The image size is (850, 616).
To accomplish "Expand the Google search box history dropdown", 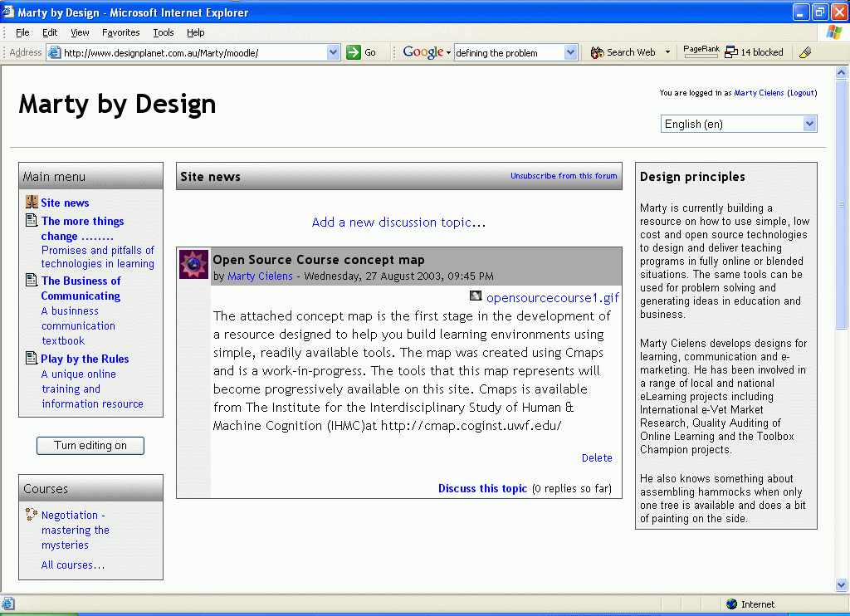I will coord(570,52).
